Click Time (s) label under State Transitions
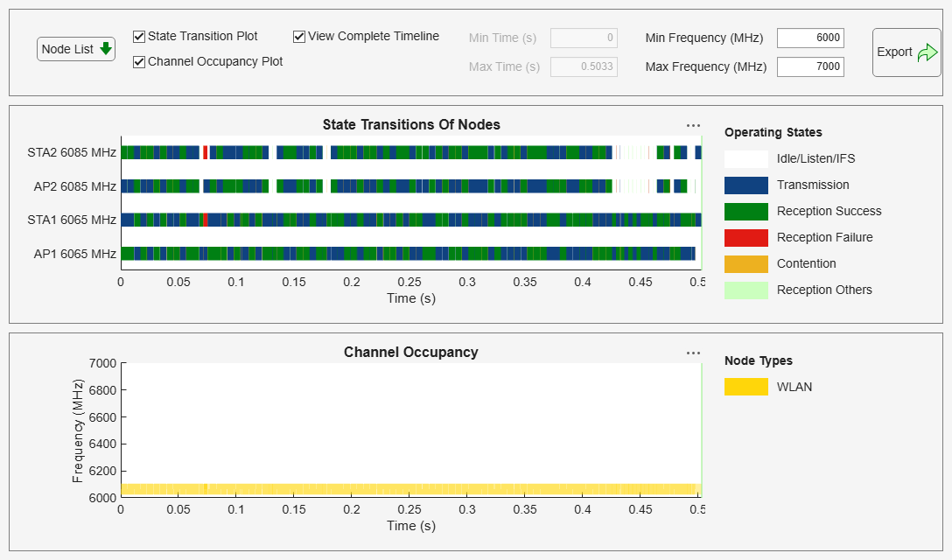 pos(411,298)
